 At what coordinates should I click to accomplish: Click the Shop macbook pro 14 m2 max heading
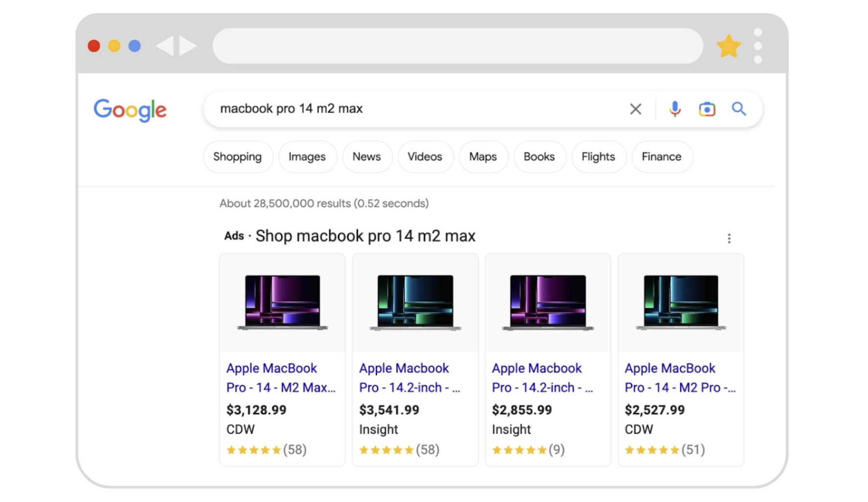pos(365,236)
